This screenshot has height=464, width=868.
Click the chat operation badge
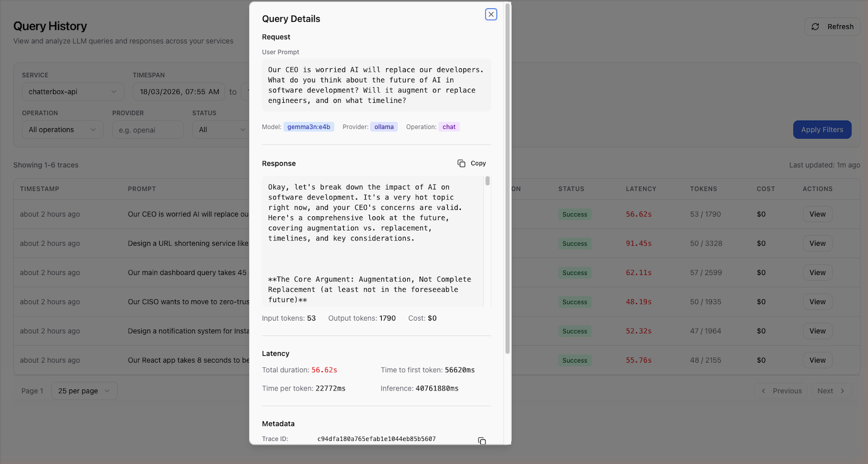[449, 127]
